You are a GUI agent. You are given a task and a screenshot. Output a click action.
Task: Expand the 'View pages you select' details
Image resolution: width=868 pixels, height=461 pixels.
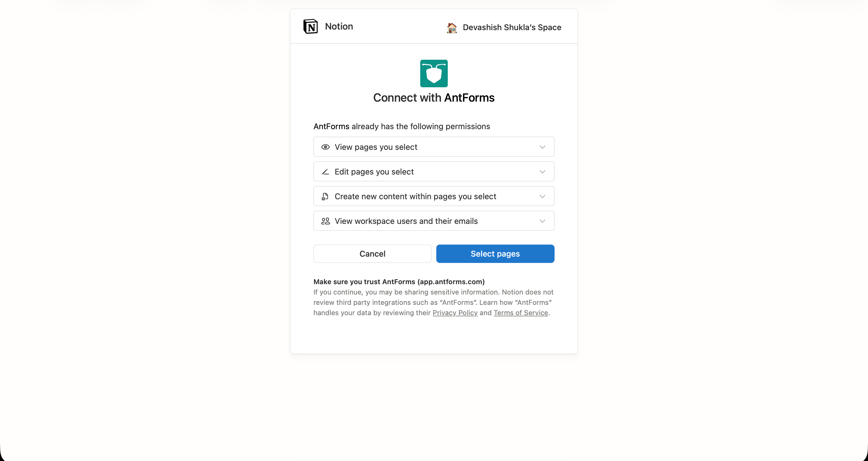(542, 147)
